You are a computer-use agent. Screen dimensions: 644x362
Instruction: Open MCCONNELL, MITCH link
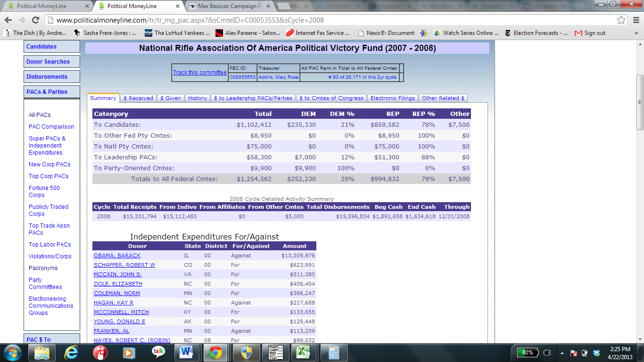121,312
